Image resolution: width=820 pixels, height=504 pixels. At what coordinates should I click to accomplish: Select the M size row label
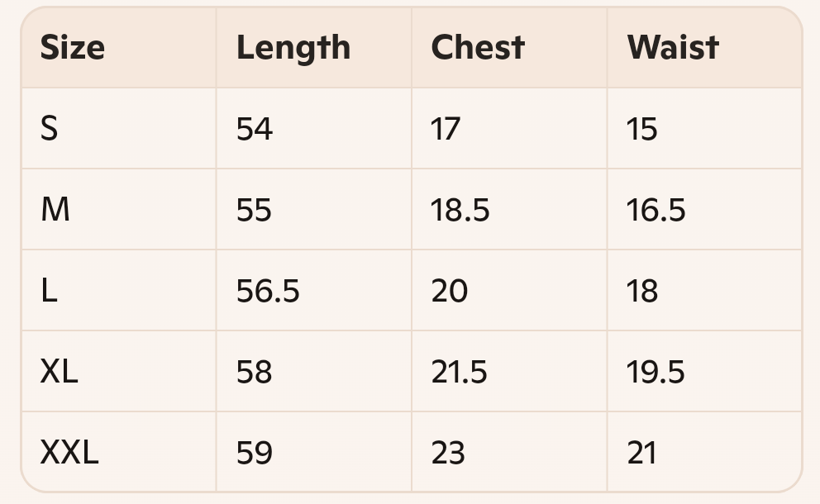pyautogui.click(x=55, y=210)
